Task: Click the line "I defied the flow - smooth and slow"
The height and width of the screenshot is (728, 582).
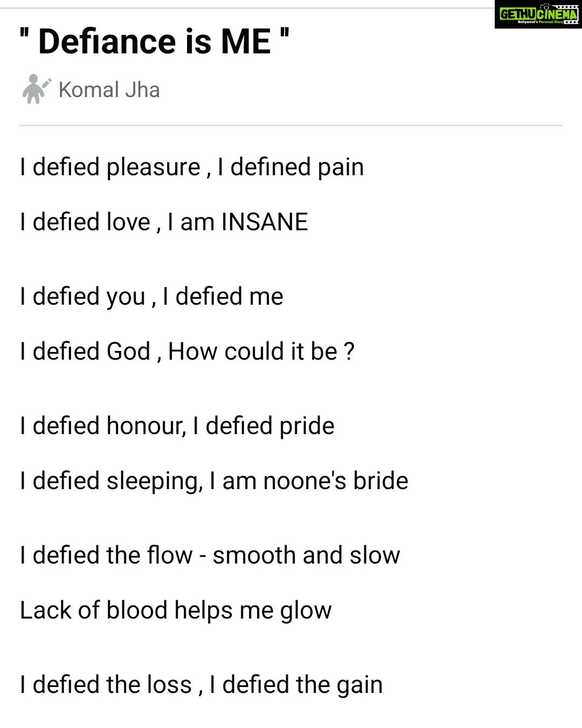Action: [x=210, y=555]
